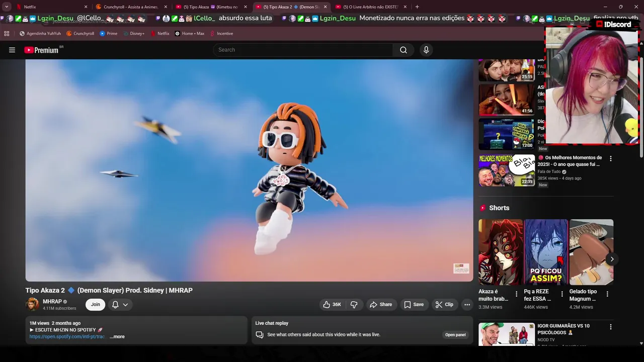Expand description with ...more
The image size is (644, 362).
pyautogui.click(x=117, y=337)
